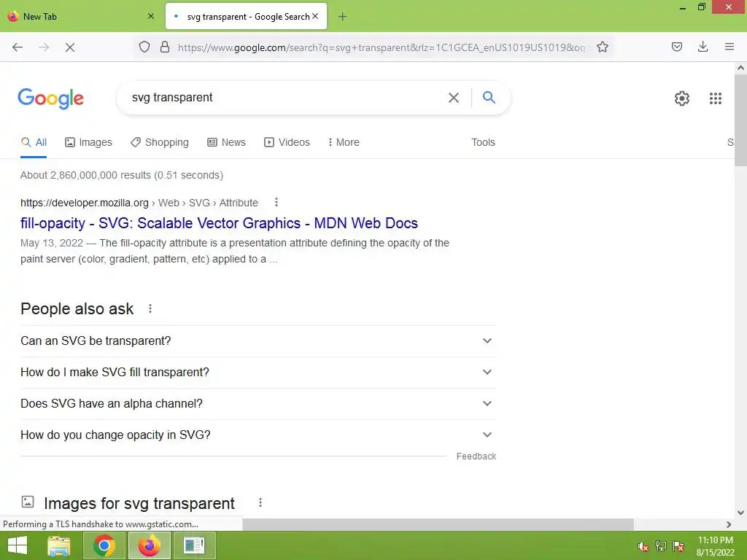Open Google settings gear icon

682,98
